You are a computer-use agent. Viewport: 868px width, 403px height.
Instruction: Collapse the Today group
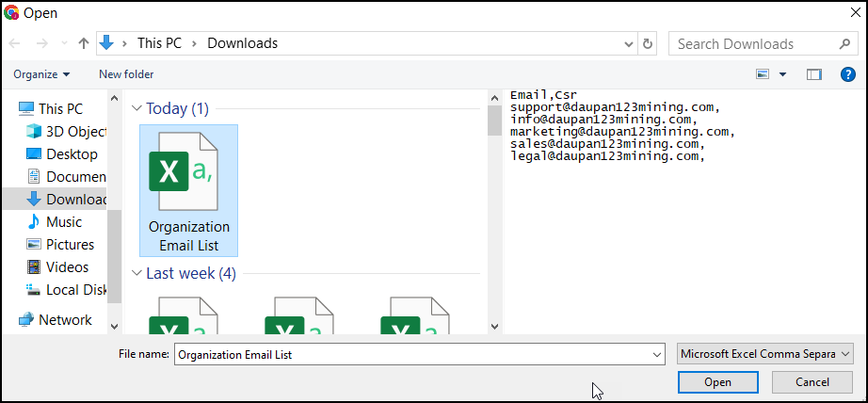(137, 109)
